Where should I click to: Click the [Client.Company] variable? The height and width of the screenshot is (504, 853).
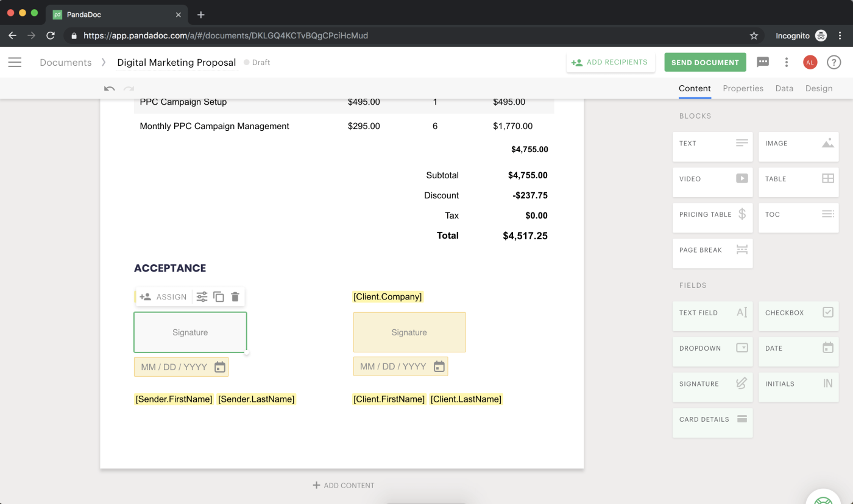click(388, 296)
